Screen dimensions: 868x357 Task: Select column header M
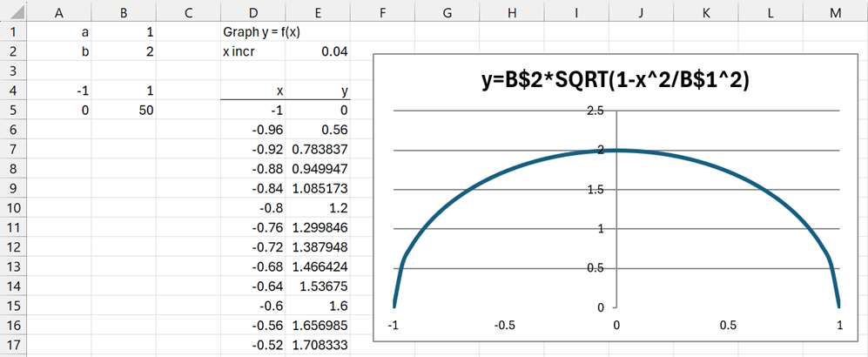point(836,12)
